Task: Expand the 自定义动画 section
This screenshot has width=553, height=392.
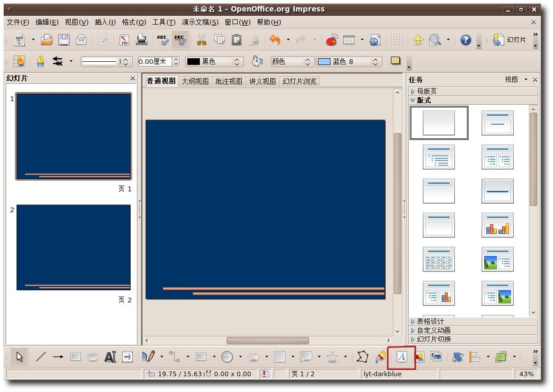Action: click(473, 330)
